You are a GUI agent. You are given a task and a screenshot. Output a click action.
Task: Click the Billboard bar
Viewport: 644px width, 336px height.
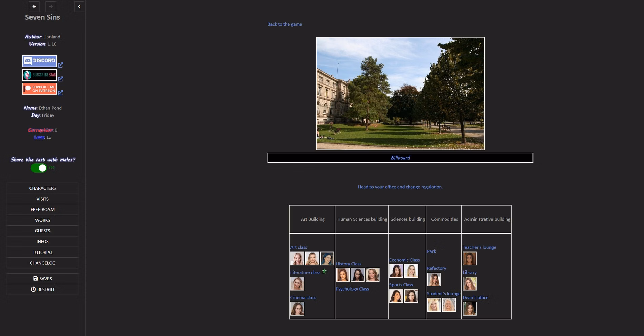(400, 157)
